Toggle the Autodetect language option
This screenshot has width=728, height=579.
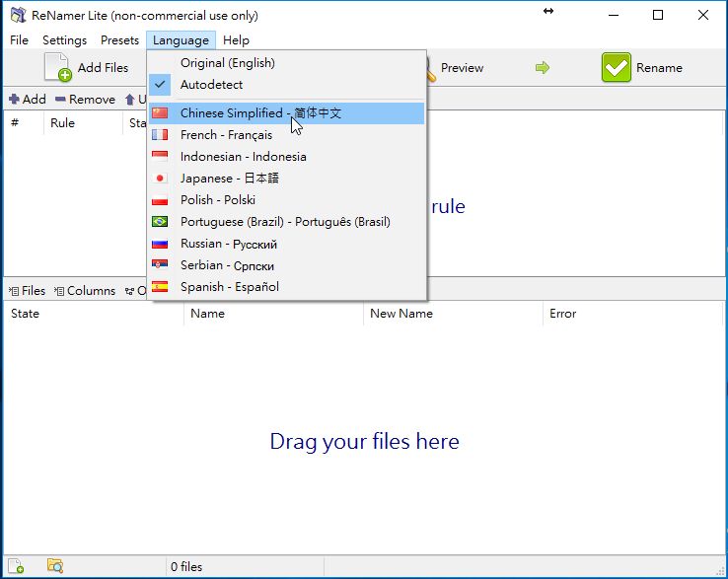click(287, 85)
